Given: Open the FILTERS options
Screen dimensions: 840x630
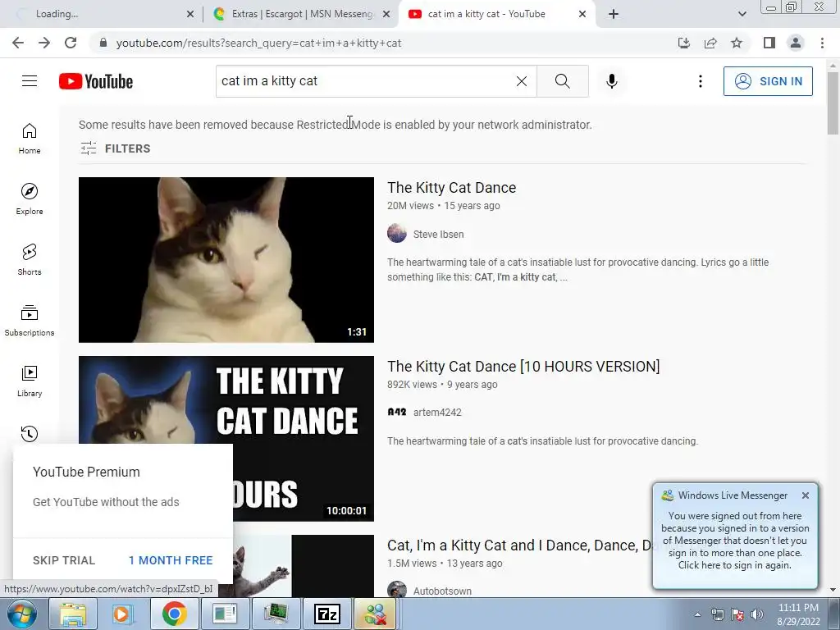Looking at the screenshot, I should [x=115, y=148].
